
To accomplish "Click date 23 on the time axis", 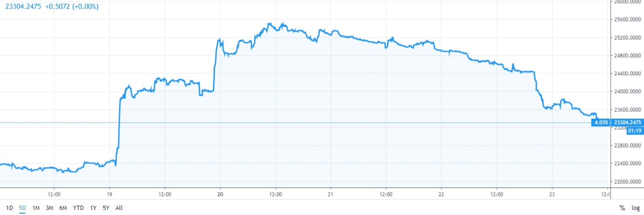I will click(552, 194).
